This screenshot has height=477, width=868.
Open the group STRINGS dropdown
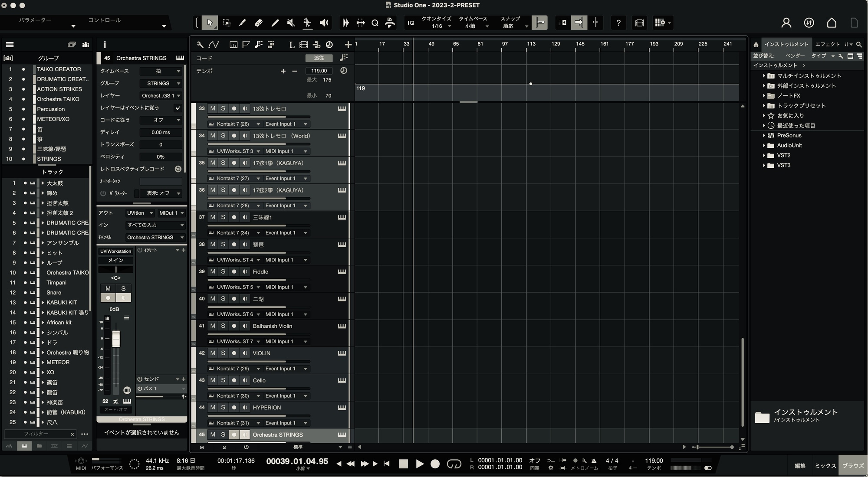[161, 83]
